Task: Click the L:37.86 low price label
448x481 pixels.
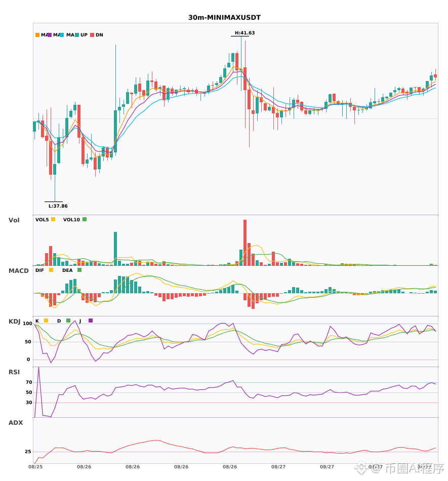Action: click(58, 206)
